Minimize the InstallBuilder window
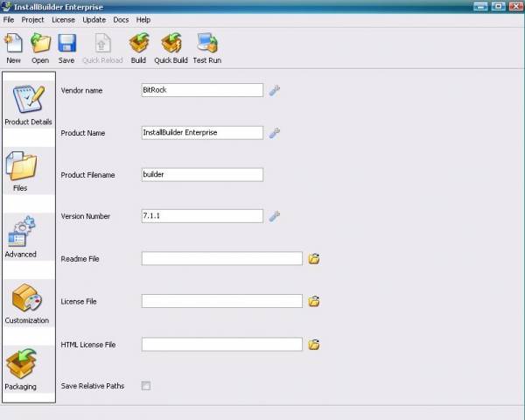Image resolution: width=525 pixels, height=420 pixels. [480, 6]
